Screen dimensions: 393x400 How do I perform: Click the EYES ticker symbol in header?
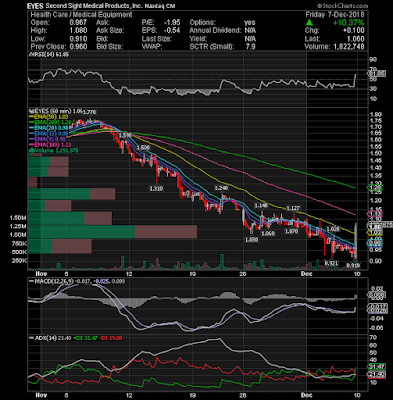[35, 6]
